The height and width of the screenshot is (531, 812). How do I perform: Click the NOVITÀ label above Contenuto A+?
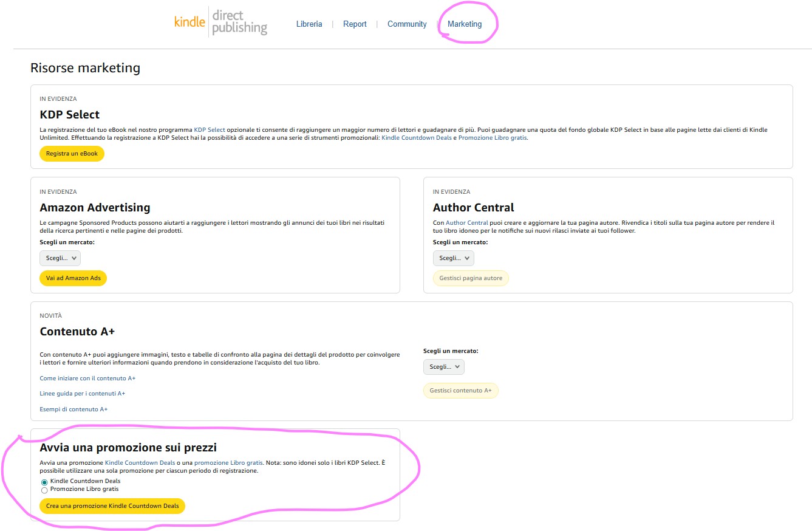[x=51, y=316]
